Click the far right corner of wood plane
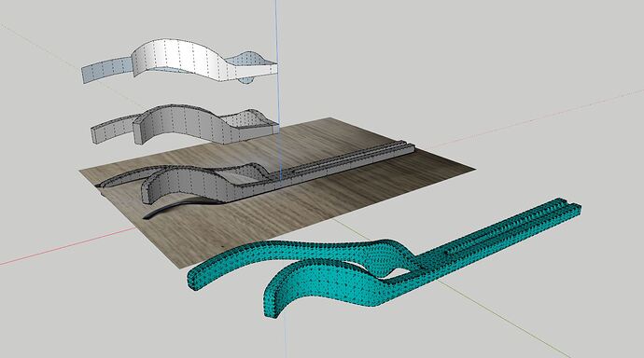The height and width of the screenshot is (358, 644). [473, 168]
